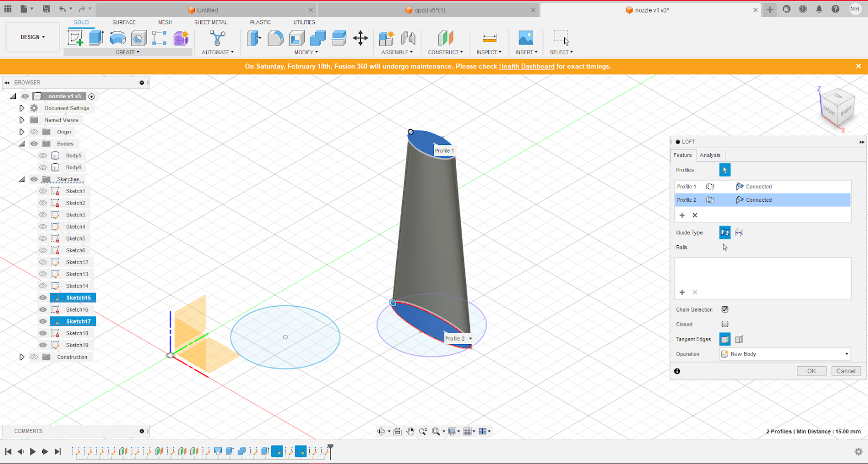Click the Profiles selection arrow button
This screenshot has width=868, height=464.
click(x=725, y=170)
